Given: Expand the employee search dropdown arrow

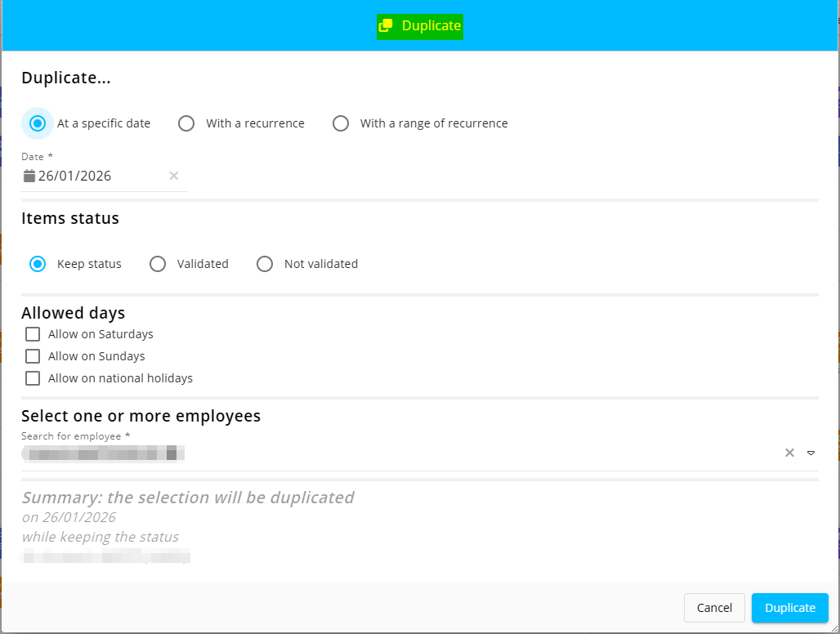Looking at the screenshot, I should click(x=811, y=453).
